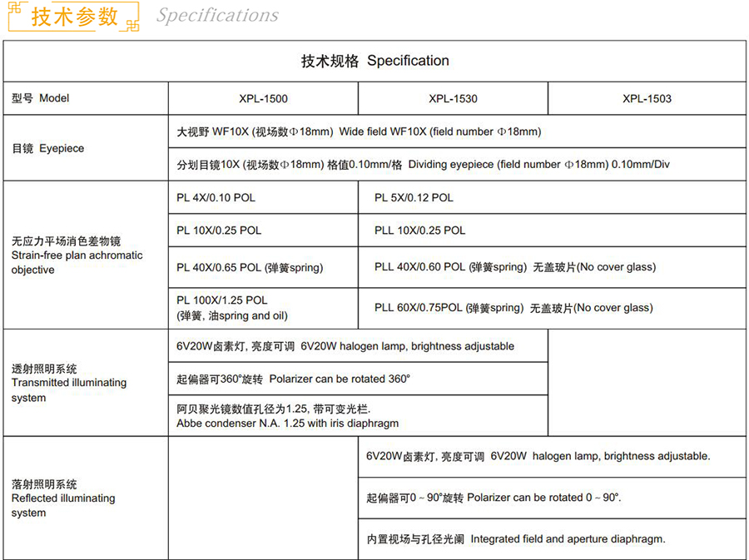Select the Polarizer can be rotated 360° cell
Screen dimensions: 749x560
[x=293, y=379]
